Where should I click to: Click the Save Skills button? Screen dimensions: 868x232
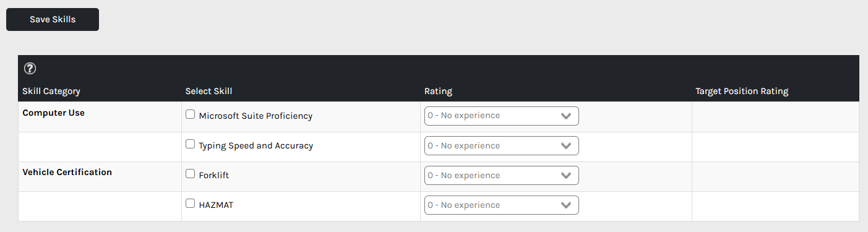pos(53,19)
